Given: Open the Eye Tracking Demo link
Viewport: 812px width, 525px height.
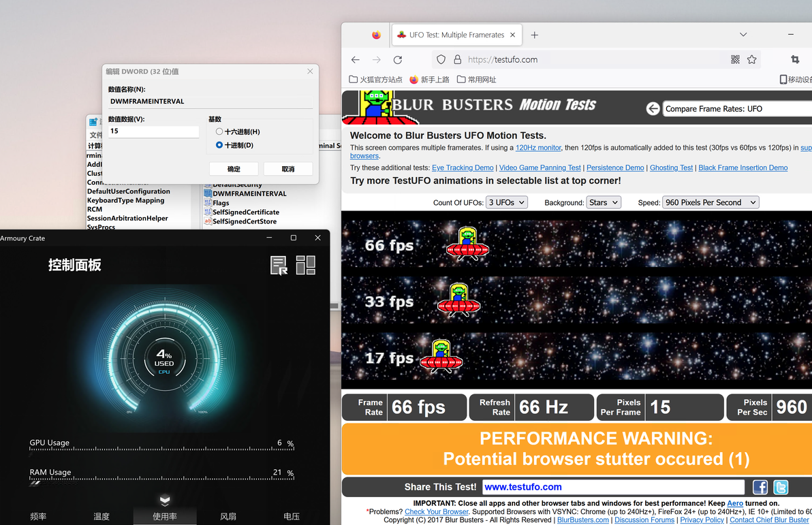Looking at the screenshot, I should (463, 168).
